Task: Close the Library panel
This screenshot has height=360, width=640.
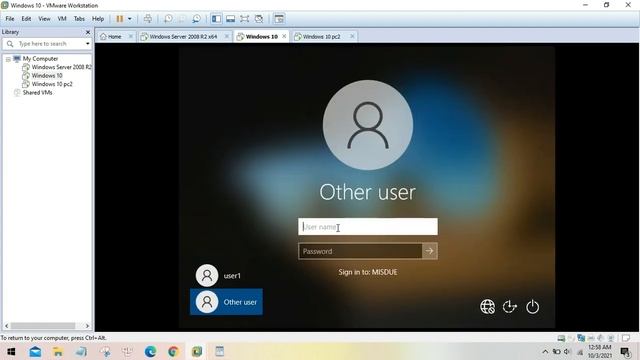Action: (x=88, y=32)
